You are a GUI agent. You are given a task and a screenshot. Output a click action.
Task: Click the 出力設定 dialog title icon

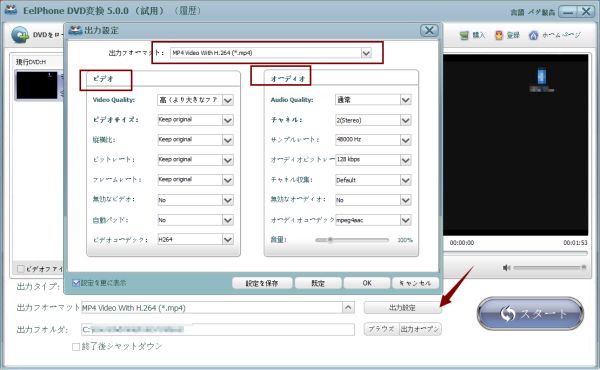click(x=75, y=30)
